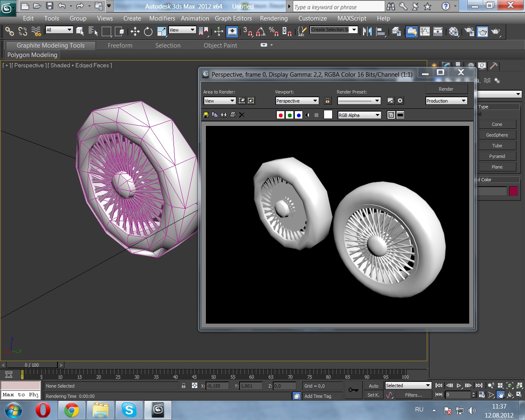Open the Area to Render dropdown
The image size is (525, 420).
pos(219,101)
